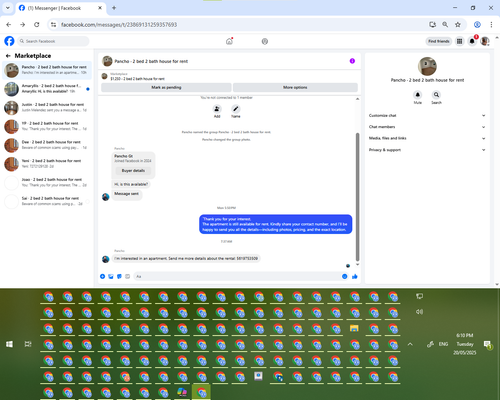Image resolution: width=500 pixels, height=400 pixels.
Task: Open the emoji picker in composer
Action: click(x=345, y=276)
